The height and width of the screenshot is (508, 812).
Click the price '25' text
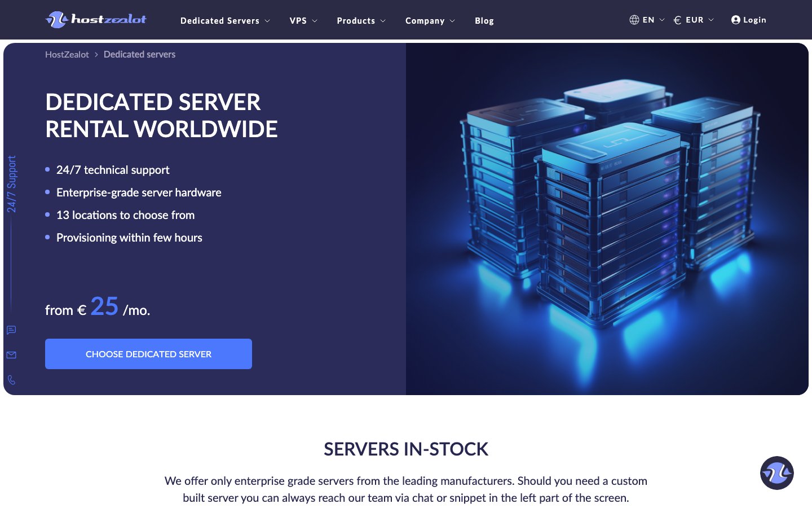coord(104,306)
